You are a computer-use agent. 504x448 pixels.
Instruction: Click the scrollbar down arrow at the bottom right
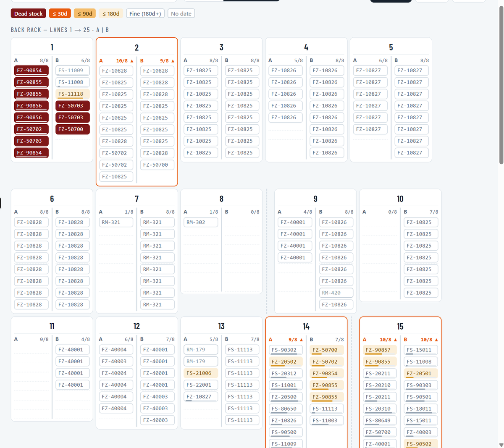501,445
